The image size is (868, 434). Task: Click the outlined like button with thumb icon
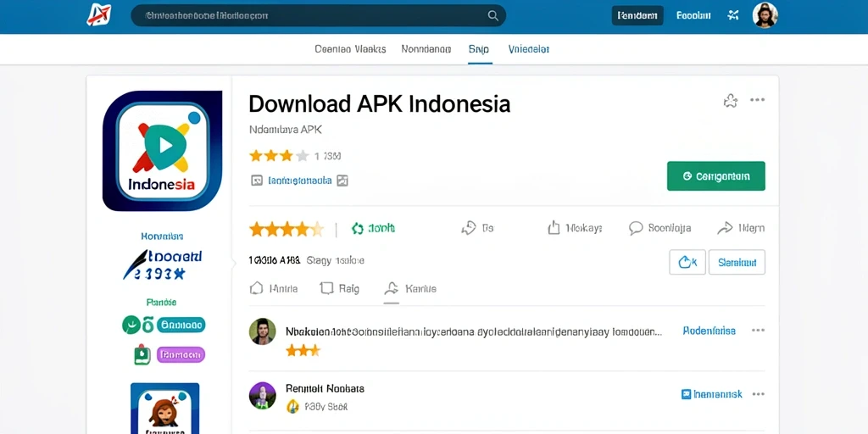click(x=687, y=263)
